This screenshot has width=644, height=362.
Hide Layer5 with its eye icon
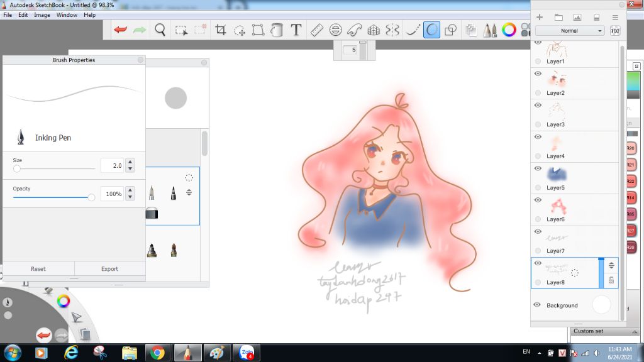pos(538,168)
